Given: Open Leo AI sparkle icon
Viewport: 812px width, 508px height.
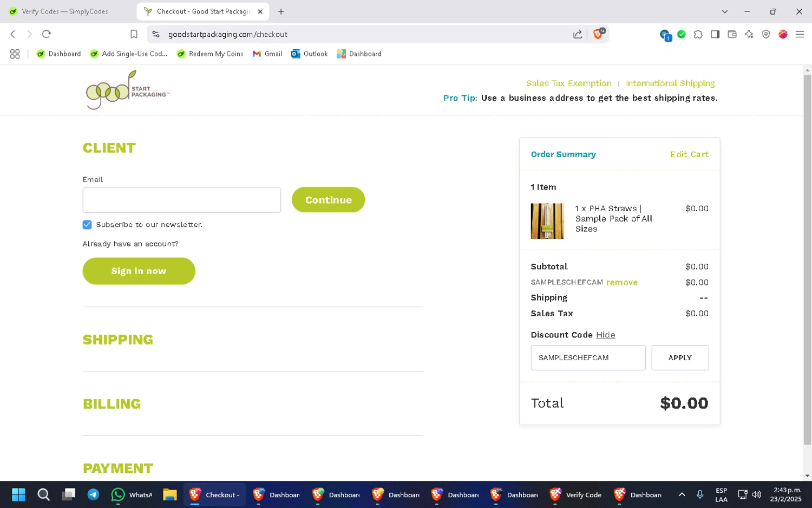Looking at the screenshot, I should pyautogui.click(x=749, y=34).
